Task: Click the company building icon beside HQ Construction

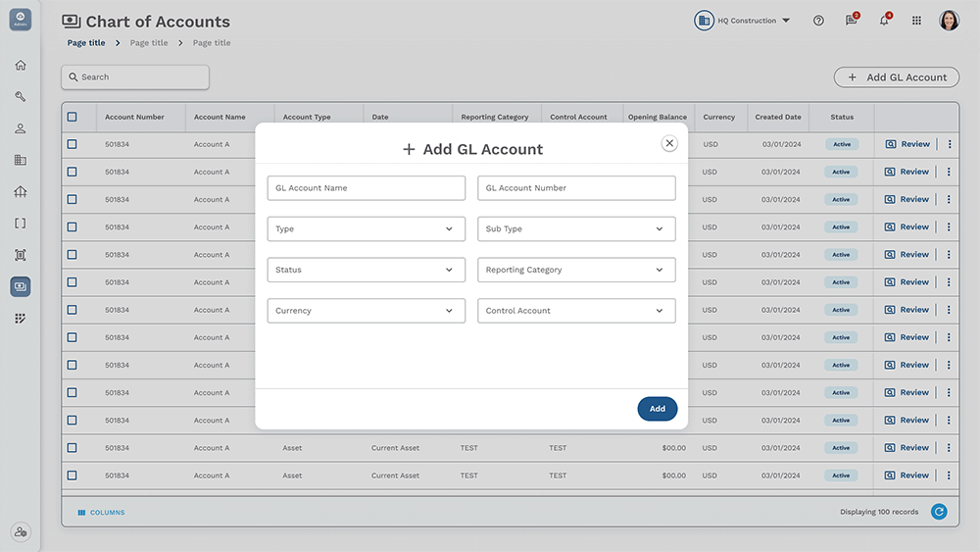Action: coord(704,21)
